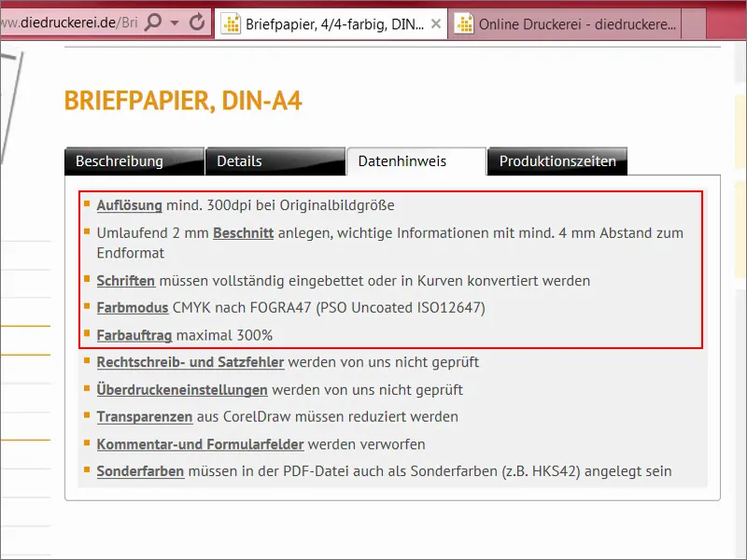Open the Beschreibung tab
This screenshot has width=747, height=560.
(134, 161)
